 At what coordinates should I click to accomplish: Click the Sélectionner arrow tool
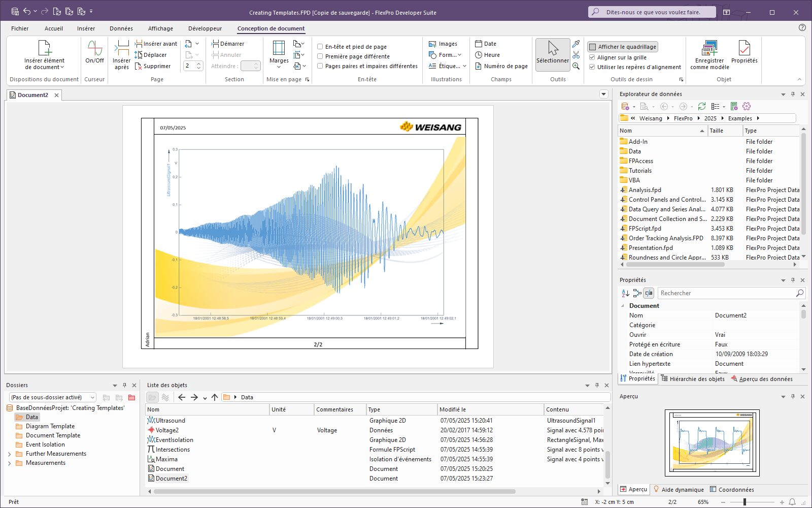[x=553, y=52]
